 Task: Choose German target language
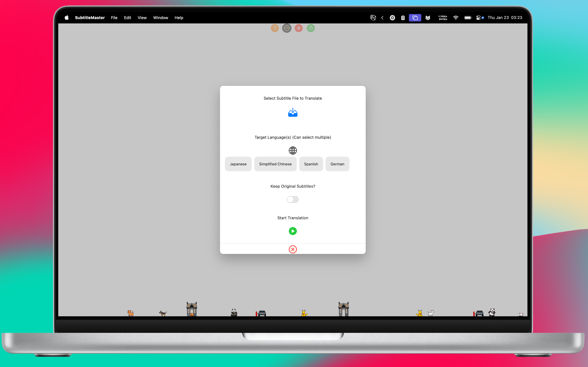[x=337, y=164]
